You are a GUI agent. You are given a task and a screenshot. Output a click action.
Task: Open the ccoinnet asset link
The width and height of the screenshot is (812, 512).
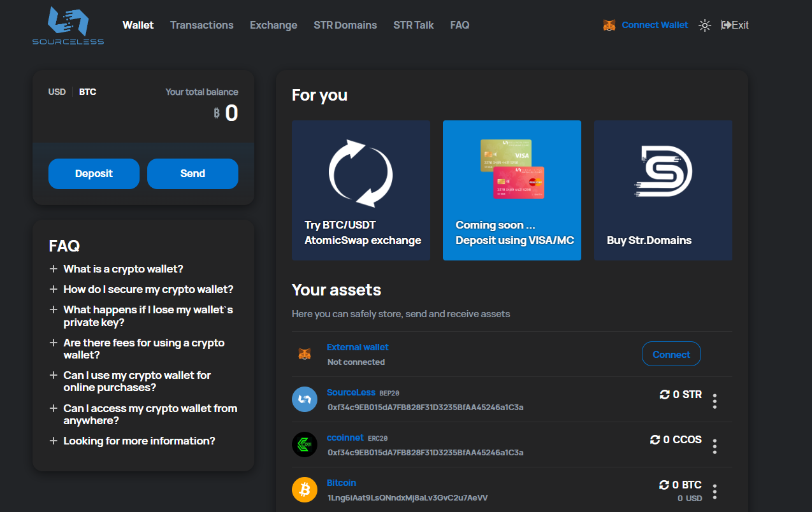click(345, 437)
